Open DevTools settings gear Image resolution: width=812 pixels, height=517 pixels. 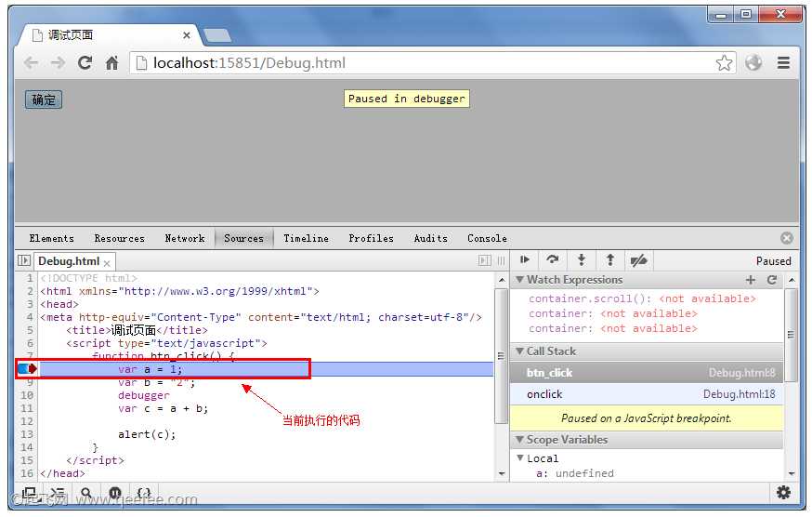point(783,492)
